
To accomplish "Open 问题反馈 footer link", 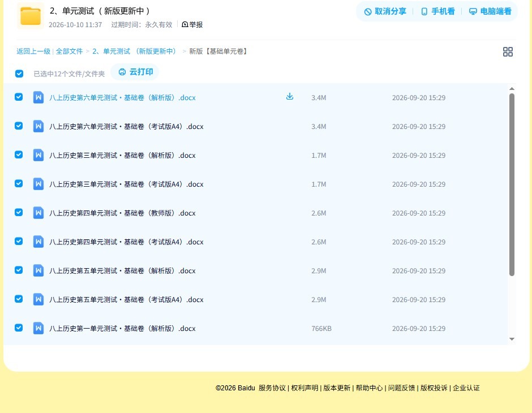I will click(x=401, y=388).
